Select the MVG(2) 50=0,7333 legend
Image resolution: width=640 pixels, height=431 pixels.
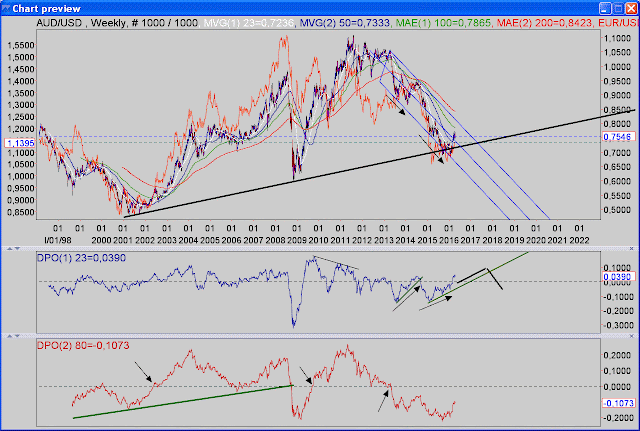click(x=345, y=23)
